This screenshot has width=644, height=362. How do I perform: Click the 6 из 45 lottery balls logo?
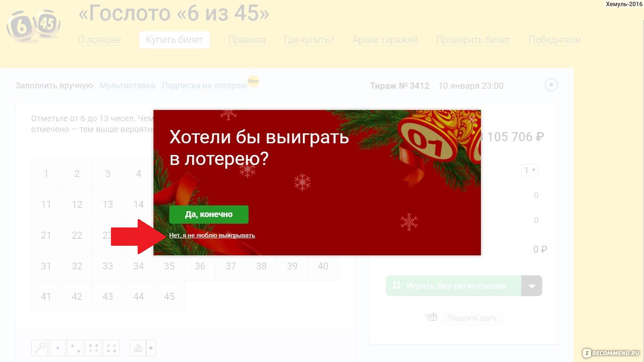33,26
